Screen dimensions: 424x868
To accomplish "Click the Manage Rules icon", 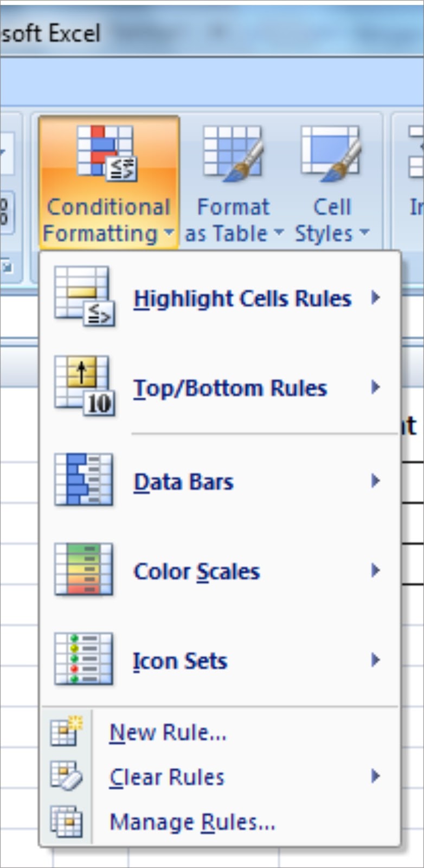I will coord(66,821).
